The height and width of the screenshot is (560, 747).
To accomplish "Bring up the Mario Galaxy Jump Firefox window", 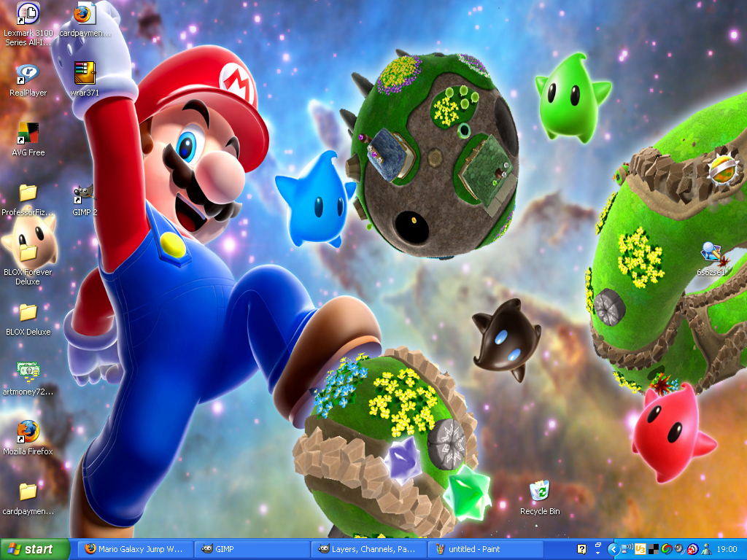I will click(135, 548).
